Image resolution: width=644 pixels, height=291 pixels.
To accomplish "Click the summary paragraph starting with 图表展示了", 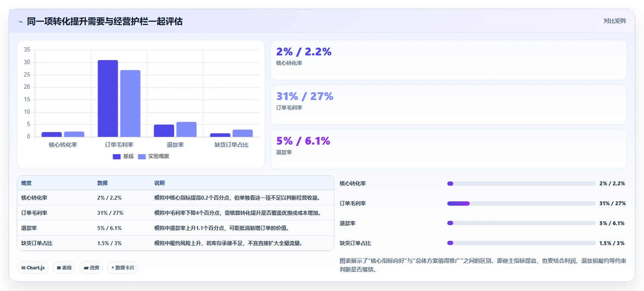I will tap(483, 265).
